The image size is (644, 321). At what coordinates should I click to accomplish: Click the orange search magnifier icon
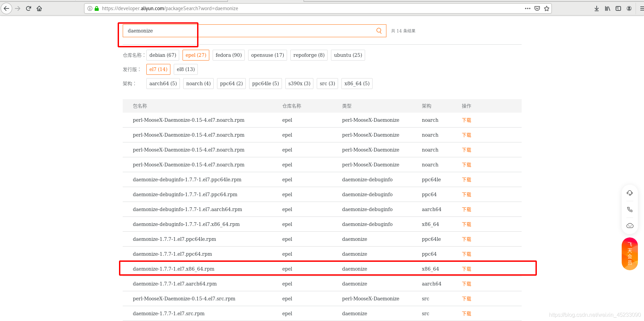tap(379, 31)
